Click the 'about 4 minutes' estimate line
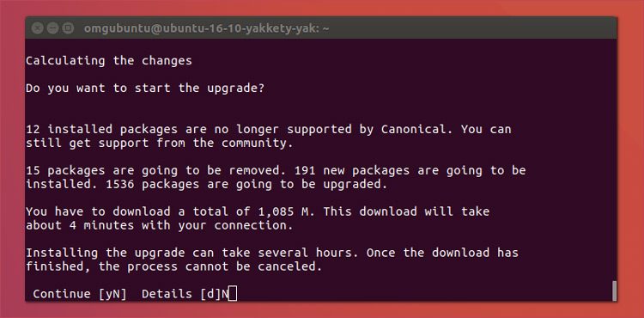The image size is (644, 318). click(x=160, y=225)
